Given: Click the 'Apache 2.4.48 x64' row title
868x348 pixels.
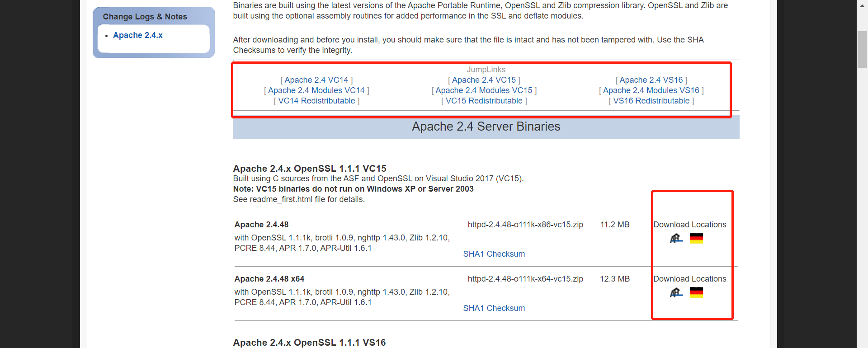Looking at the screenshot, I should [269, 279].
